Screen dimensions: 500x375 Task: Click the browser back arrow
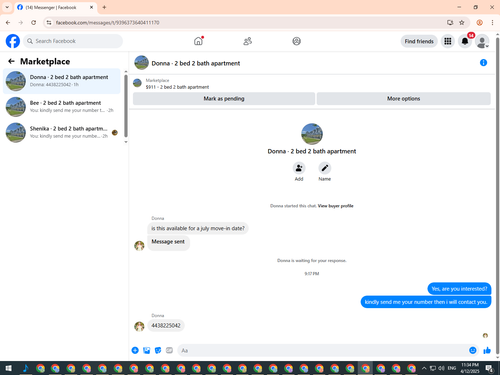(x=8, y=23)
